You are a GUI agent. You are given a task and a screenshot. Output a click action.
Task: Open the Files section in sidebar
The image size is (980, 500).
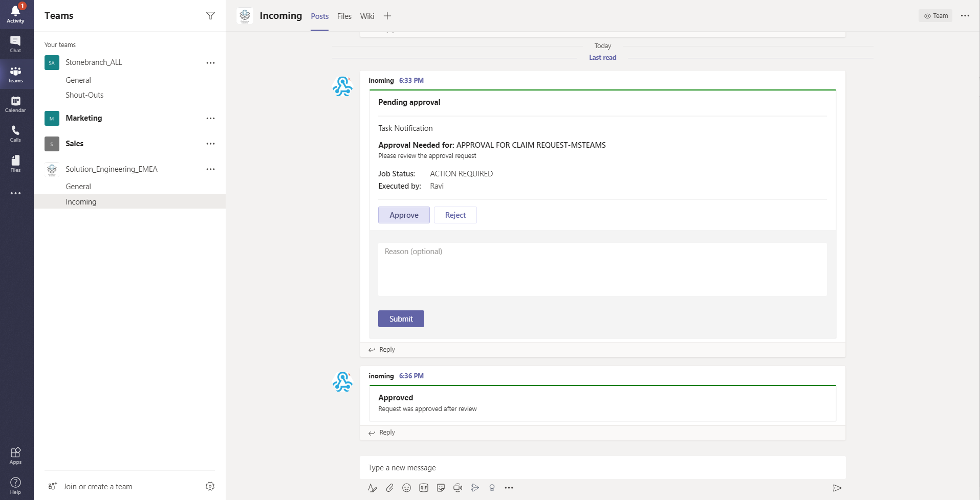click(15, 164)
